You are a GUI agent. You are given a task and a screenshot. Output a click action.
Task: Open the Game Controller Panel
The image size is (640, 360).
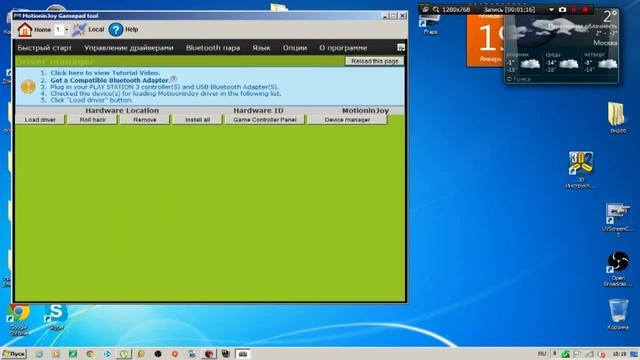coord(265,120)
